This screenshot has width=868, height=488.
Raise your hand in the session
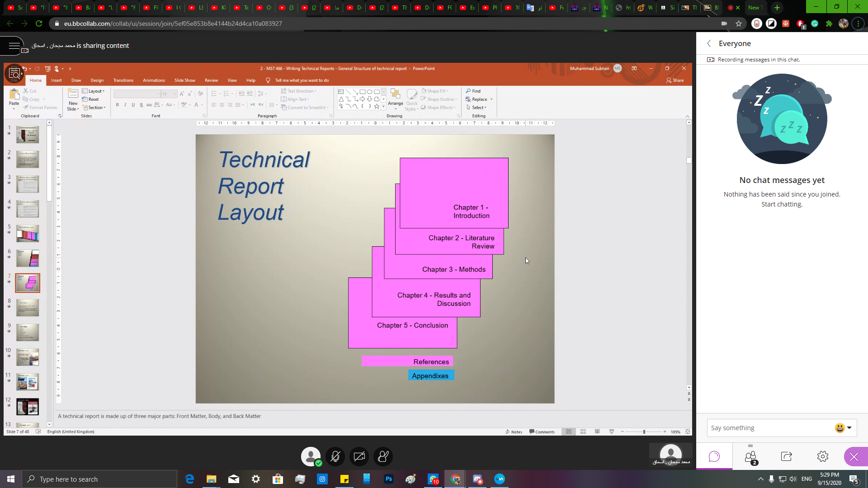(x=383, y=456)
